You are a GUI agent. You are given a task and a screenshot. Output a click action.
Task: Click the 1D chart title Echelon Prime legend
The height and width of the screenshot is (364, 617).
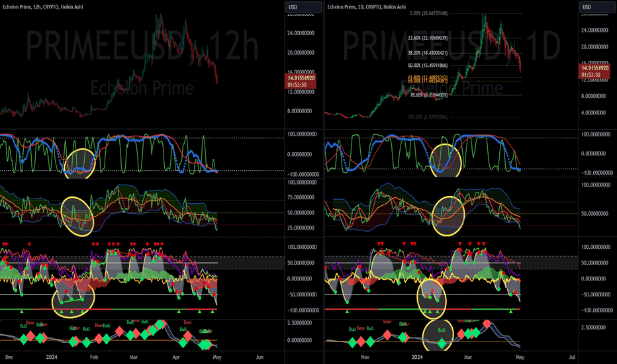point(366,7)
